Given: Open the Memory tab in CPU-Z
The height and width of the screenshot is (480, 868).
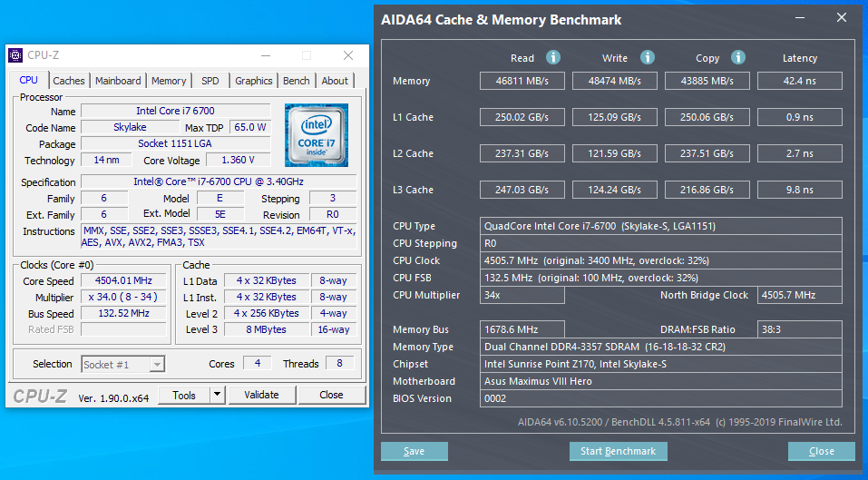Looking at the screenshot, I should click(x=169, y=81).
